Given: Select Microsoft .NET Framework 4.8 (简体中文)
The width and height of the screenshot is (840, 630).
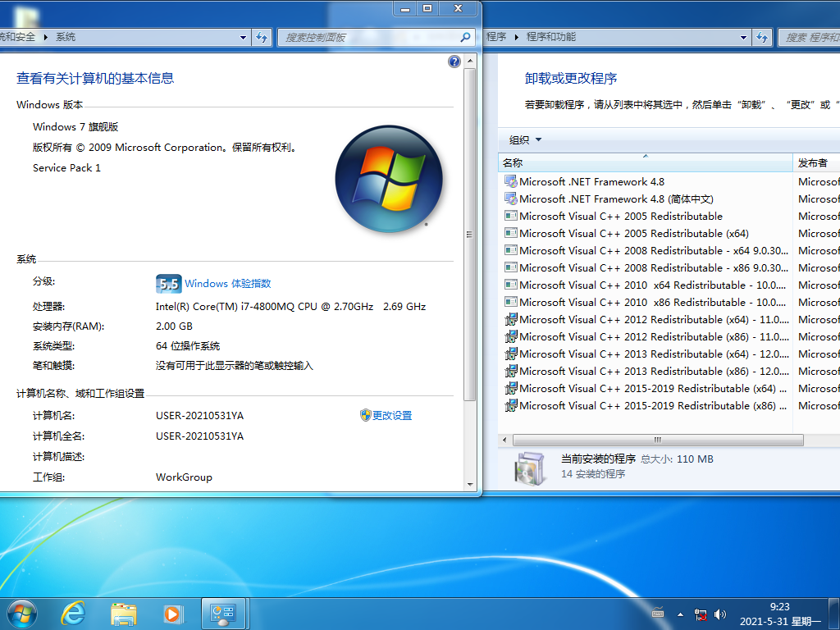Looking at the screenshot, I should click(x=645, y=199).
